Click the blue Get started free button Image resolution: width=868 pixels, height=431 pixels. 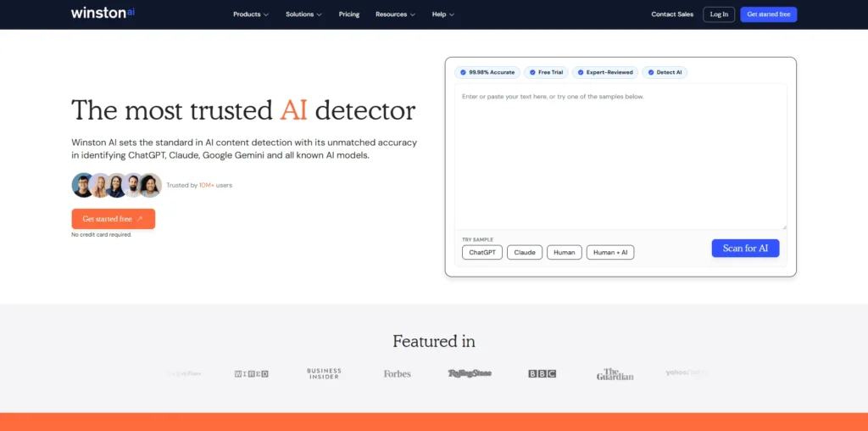click(768, 14)
